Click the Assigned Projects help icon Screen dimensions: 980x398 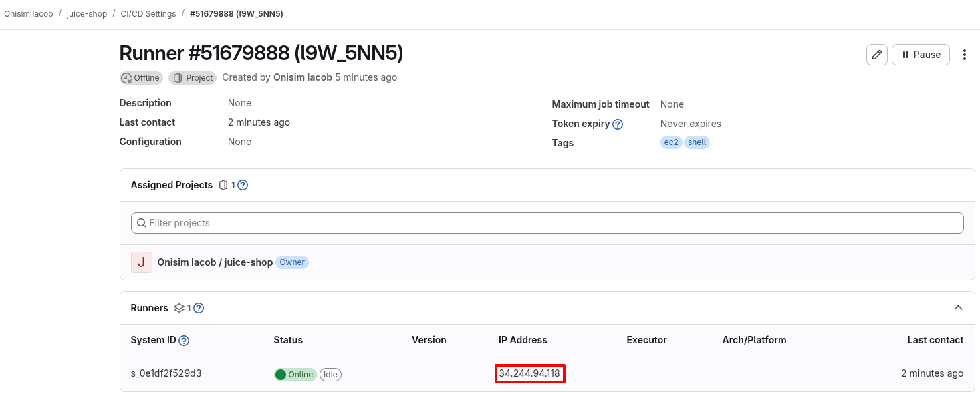243,185
